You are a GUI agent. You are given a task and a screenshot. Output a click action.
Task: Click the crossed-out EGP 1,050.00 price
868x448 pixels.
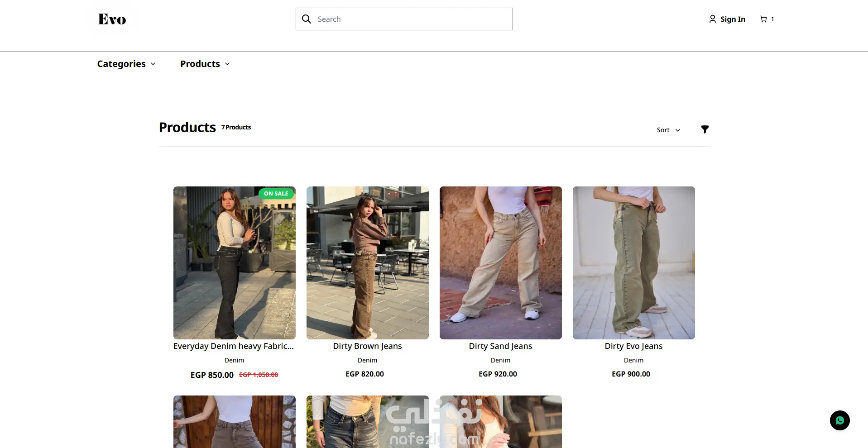pyautogui.click(x=259, y=375)
